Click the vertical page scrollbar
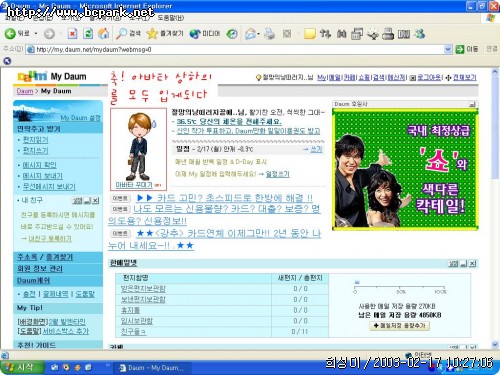The image size is (500, 375). [495, 207]
